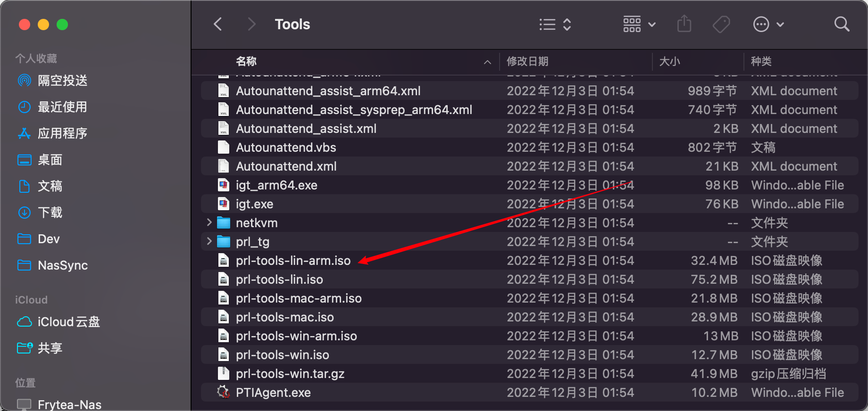Click the forward navigation chevron

pyautogui.click(x=251, y=24)
